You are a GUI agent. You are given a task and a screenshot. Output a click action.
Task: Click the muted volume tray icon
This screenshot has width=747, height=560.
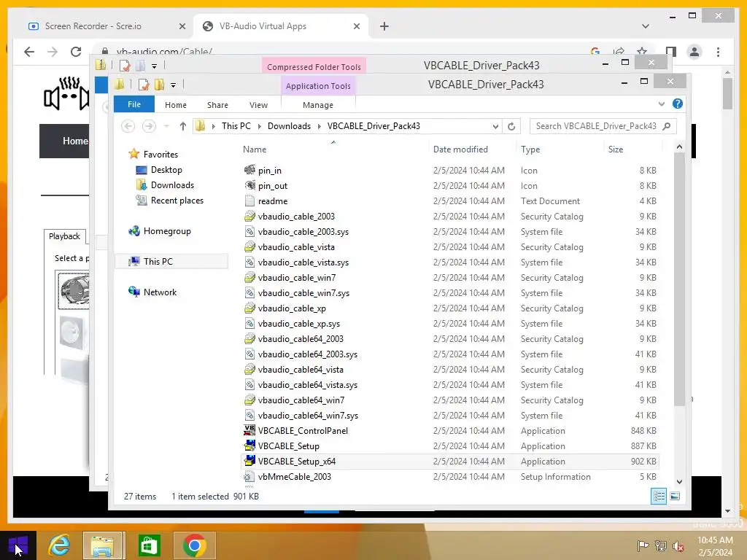coord(678,546)
